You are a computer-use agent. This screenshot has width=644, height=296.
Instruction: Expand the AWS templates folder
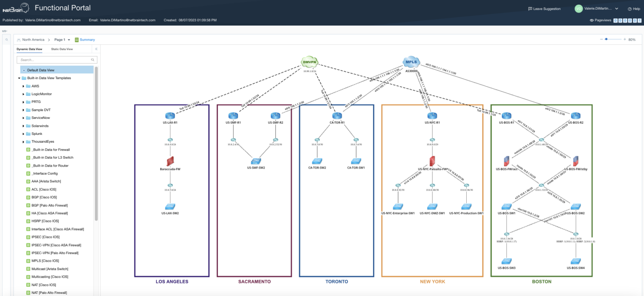coord(24,86)
